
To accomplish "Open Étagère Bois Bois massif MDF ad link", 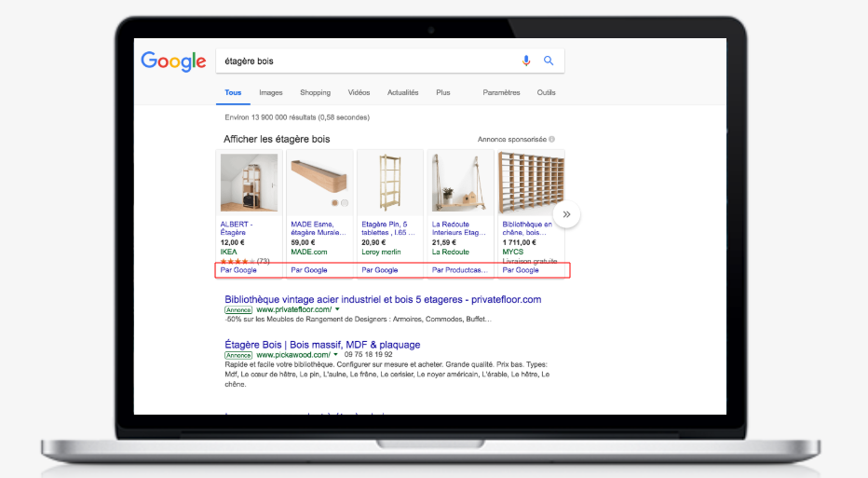I will click(x=322, y=345).
